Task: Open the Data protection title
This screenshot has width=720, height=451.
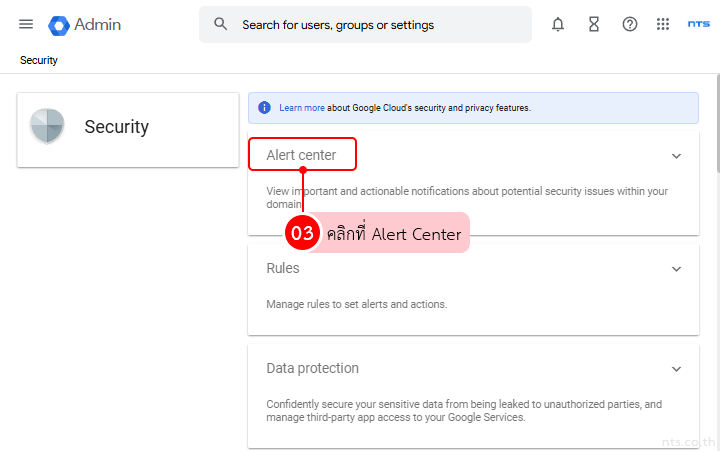Action: pyautogui.click(x=312, y=368)
